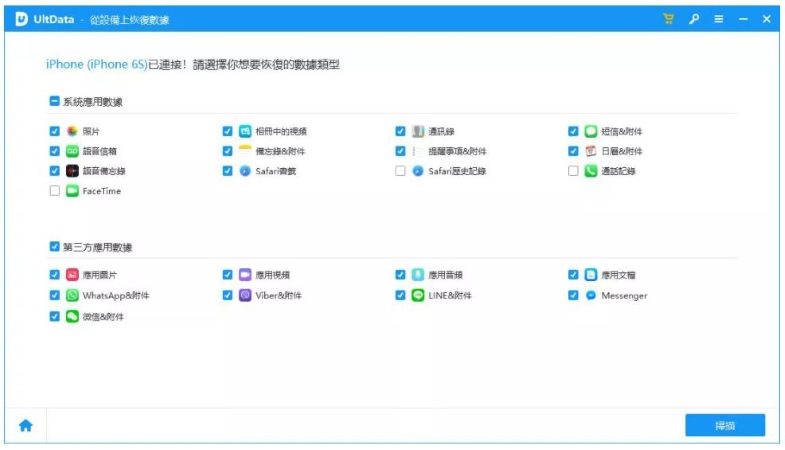Toggle the 第三方應用數據 group checkbox
785x450 pixels.
click(54, 246)
